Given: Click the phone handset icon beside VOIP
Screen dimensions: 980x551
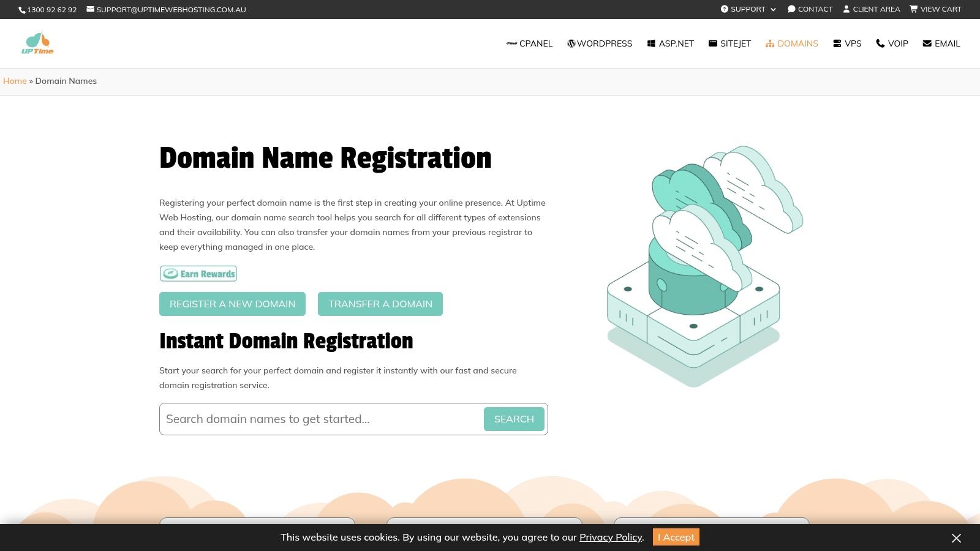Looking at the screenshot, I should (x=880, y=43).
